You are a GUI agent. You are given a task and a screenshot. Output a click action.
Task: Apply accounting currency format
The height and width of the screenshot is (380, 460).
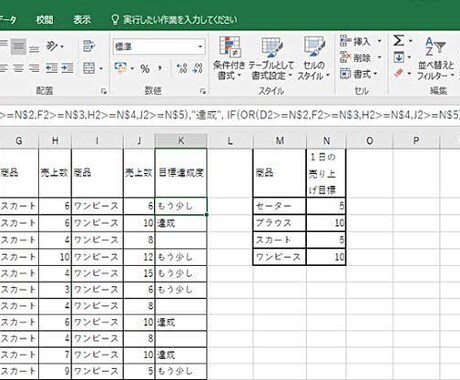tap(120, 68)
